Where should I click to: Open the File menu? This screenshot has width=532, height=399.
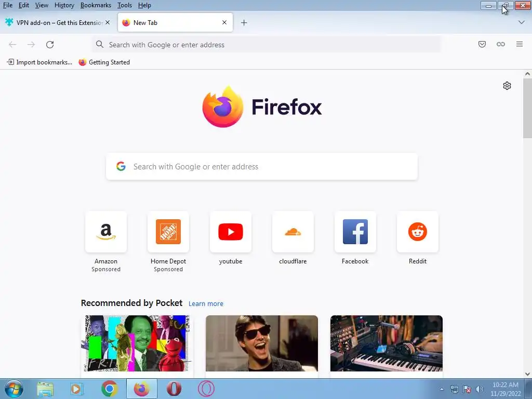click(x=7, y=5)
